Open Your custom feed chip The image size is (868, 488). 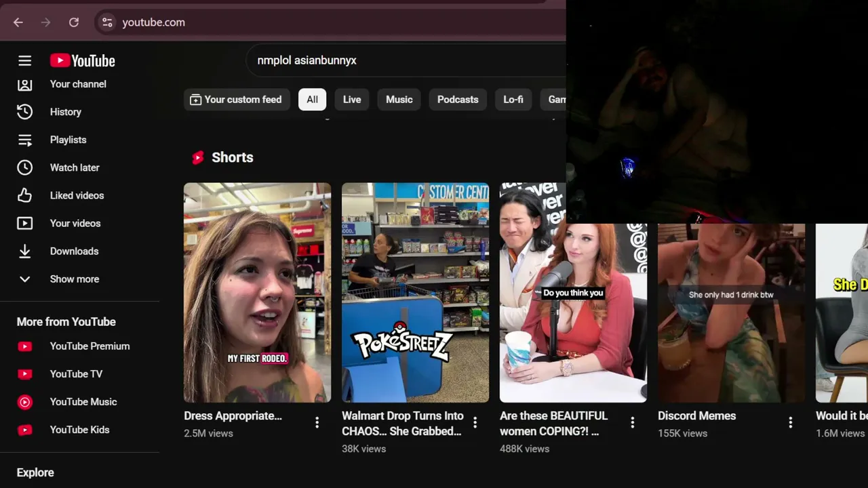point(237,100)
